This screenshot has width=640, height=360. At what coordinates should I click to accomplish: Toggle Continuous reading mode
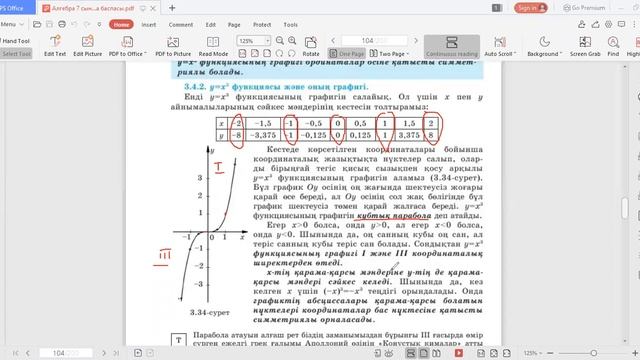pyautogui.click(x=452, y=46)
